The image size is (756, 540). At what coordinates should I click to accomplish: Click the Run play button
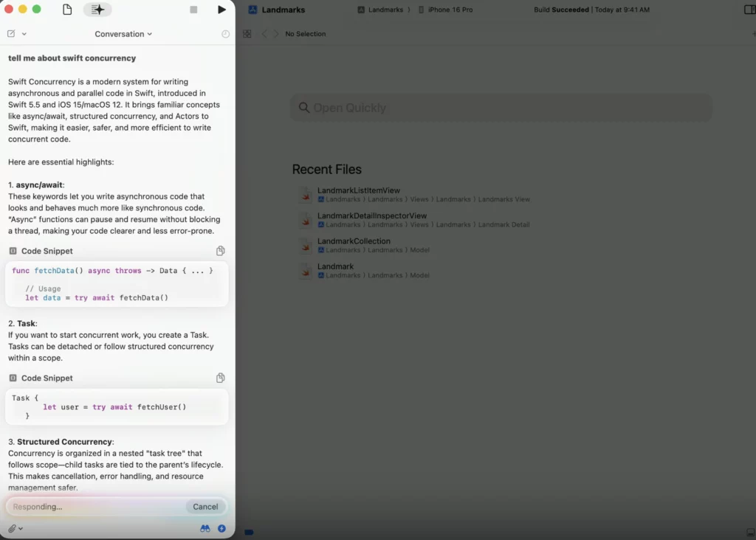coord(221,10)
